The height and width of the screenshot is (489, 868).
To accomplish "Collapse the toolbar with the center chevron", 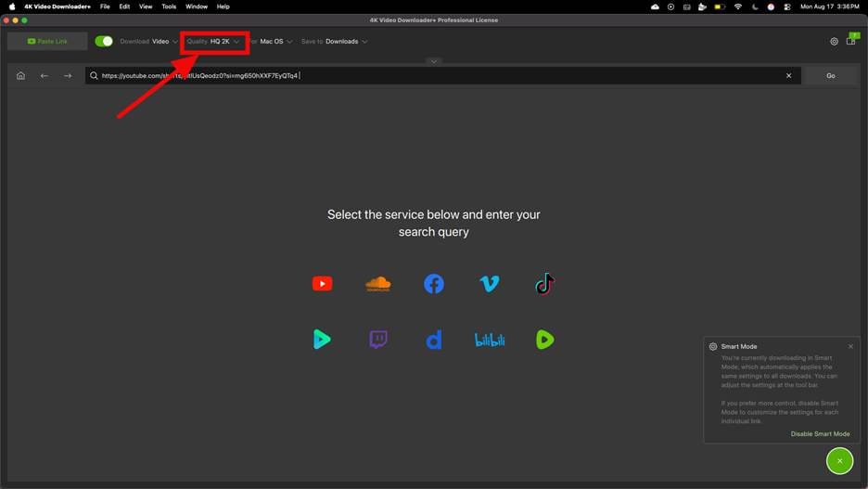I will pos(434,61).
